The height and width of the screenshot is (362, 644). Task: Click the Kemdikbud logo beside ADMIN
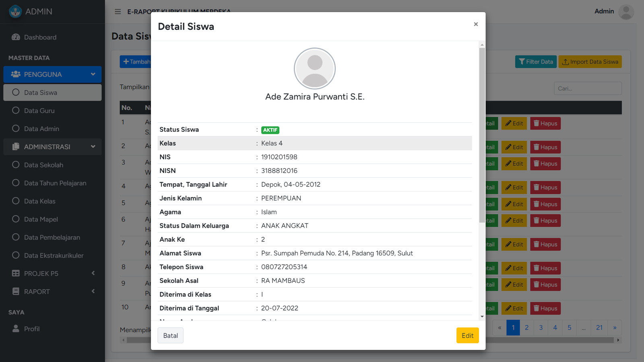pos(15,12)
